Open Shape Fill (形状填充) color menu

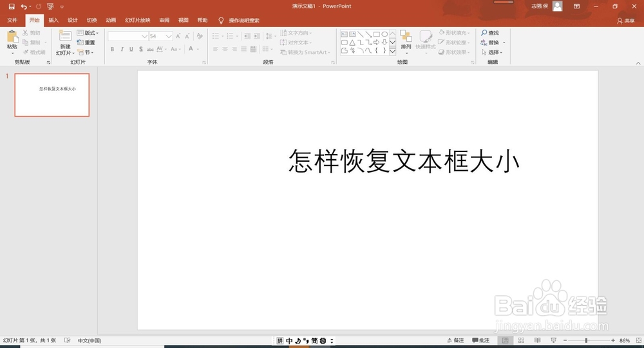(x=454, y=32)
